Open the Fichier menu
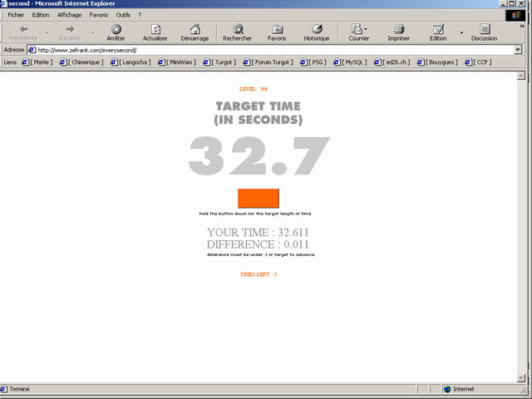Screen dimensions: 532x399 tap(16, 15)
